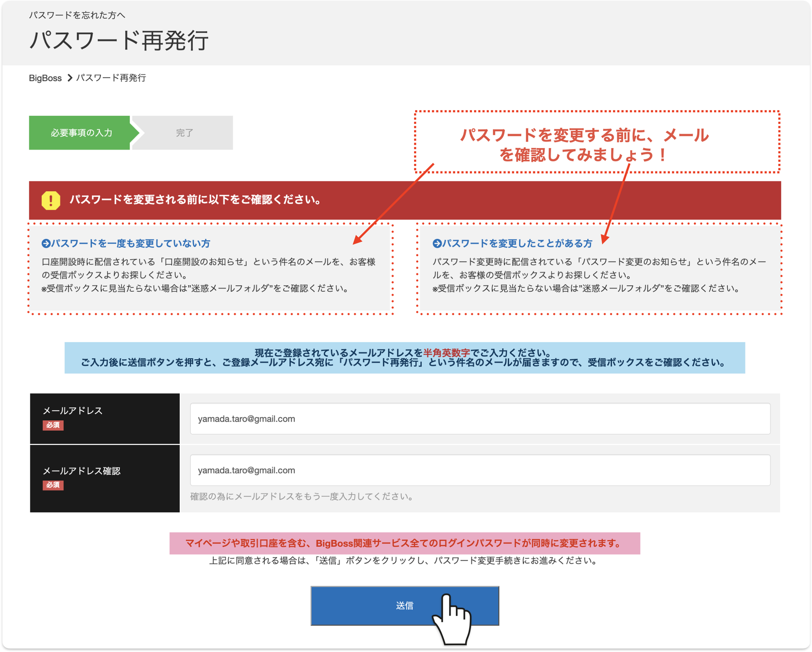Image resolution: width=812 pixels, height=652 pixels.
Task: Click the pink BigBoss関連サービス password notice
Action: [404, 543]
